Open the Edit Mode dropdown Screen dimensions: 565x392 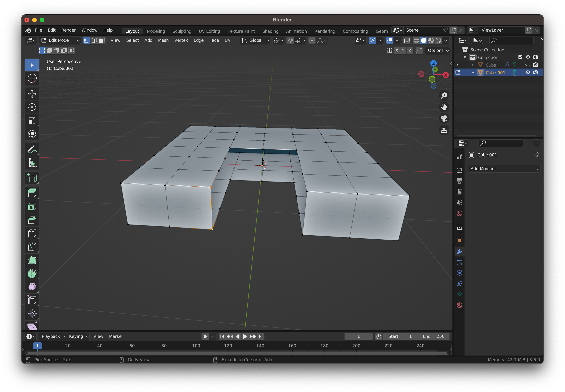[60, 40]
